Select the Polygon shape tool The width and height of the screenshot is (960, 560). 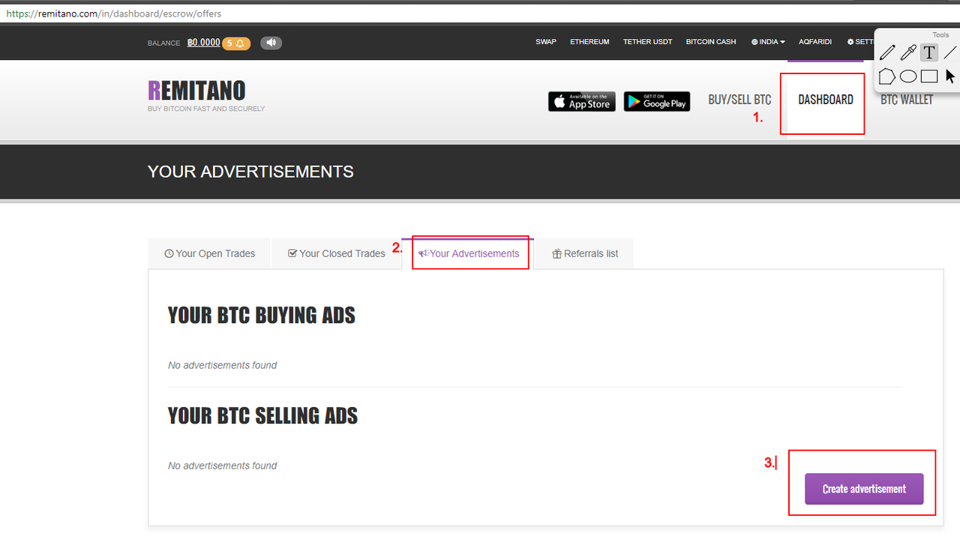click(887, 76)
